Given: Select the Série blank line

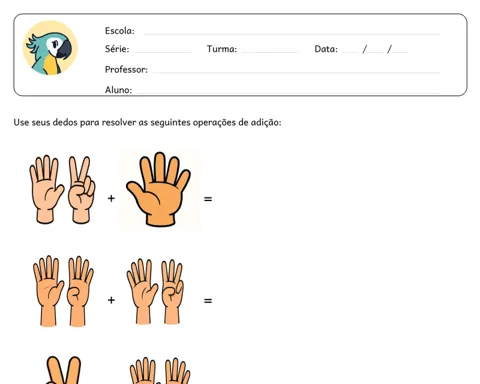Looking at the screenshot, I should [162, 51].
